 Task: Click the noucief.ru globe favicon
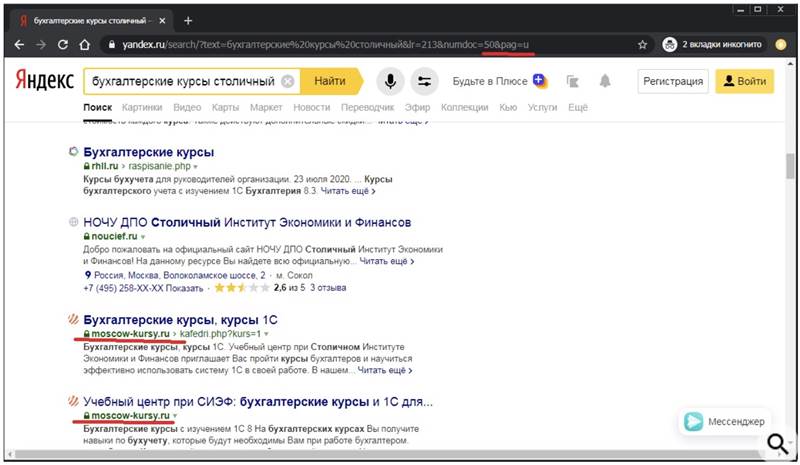[73, 222]
